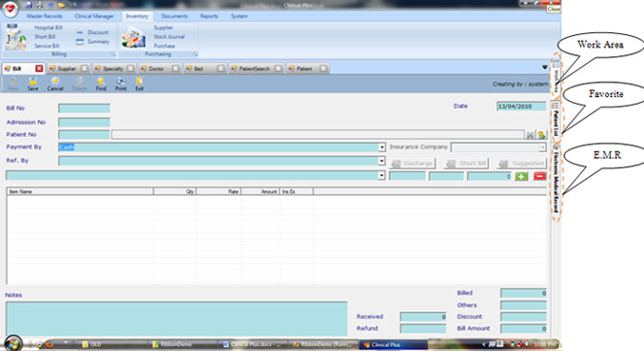
Task: Open the Documents ribbon tab
Action: pyautogui.click(x=174, y=16)
